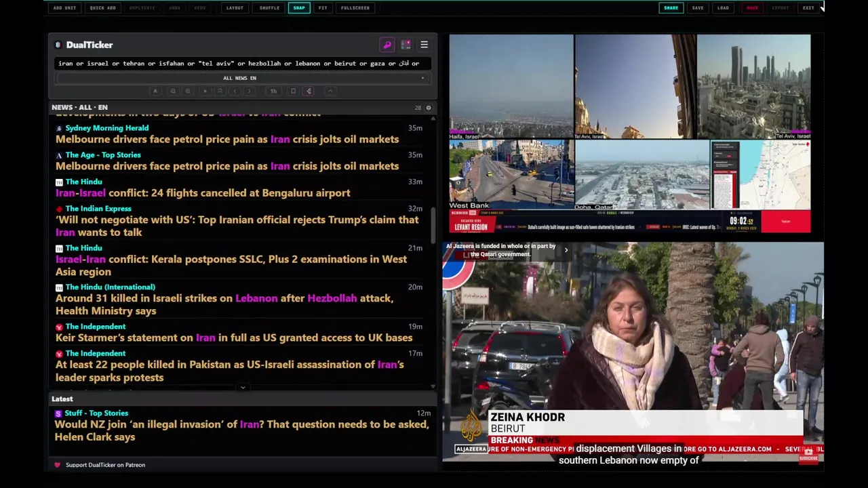Select the Haifa, Israel webcam feed
The image size is (868, 488).
[511, 87]
